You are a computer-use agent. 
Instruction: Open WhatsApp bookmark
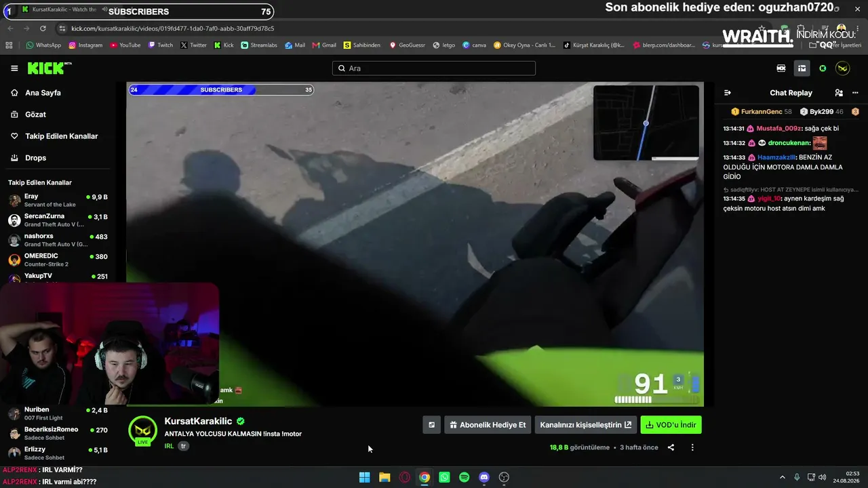tap(43, 45)
